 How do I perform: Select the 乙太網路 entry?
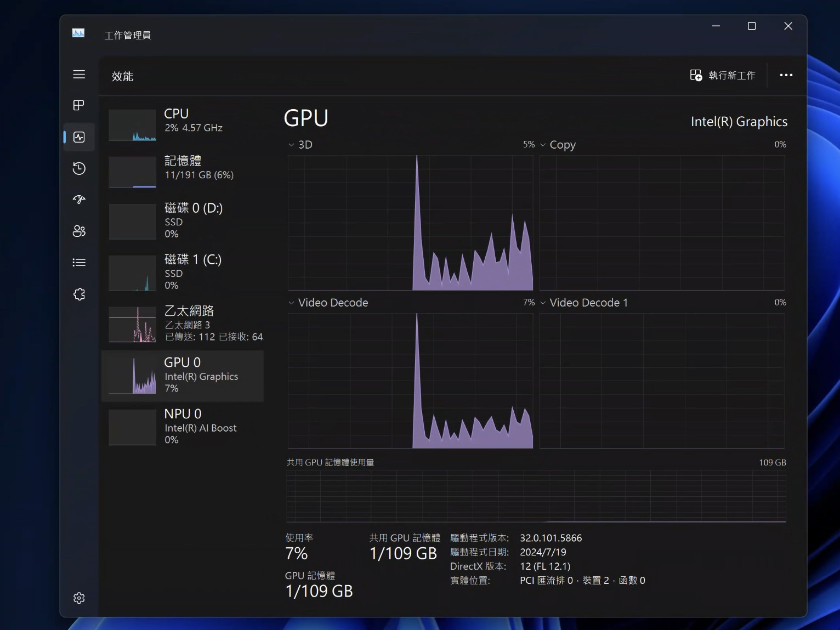183,324
